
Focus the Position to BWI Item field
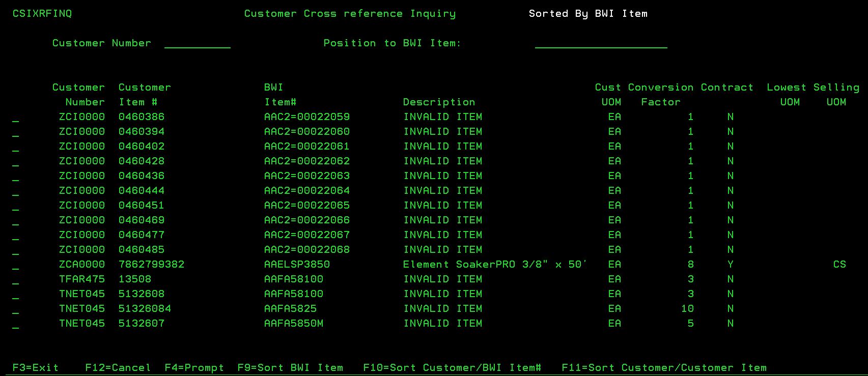click(601, 44)
